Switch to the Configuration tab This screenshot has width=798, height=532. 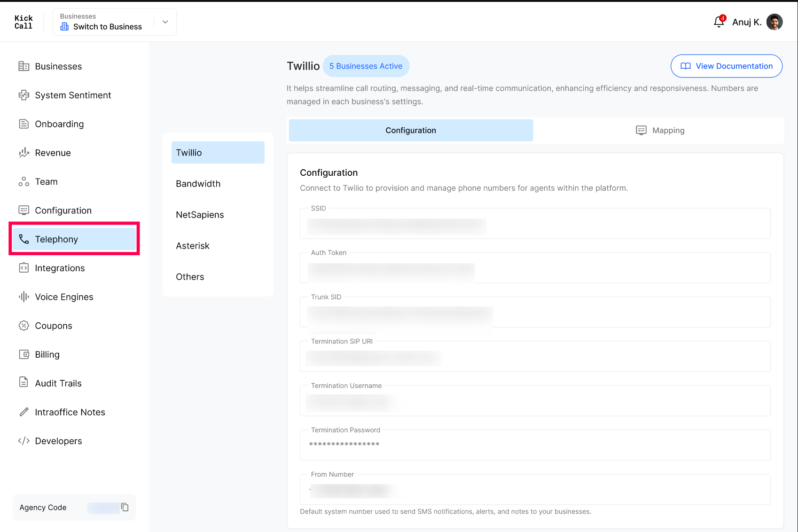411,130
